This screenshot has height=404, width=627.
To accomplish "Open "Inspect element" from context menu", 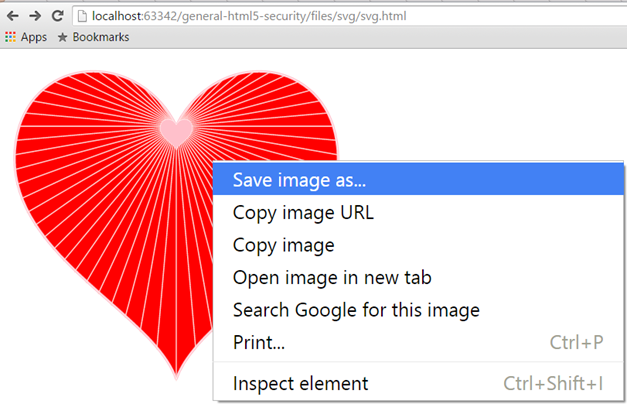I will 300,383.
